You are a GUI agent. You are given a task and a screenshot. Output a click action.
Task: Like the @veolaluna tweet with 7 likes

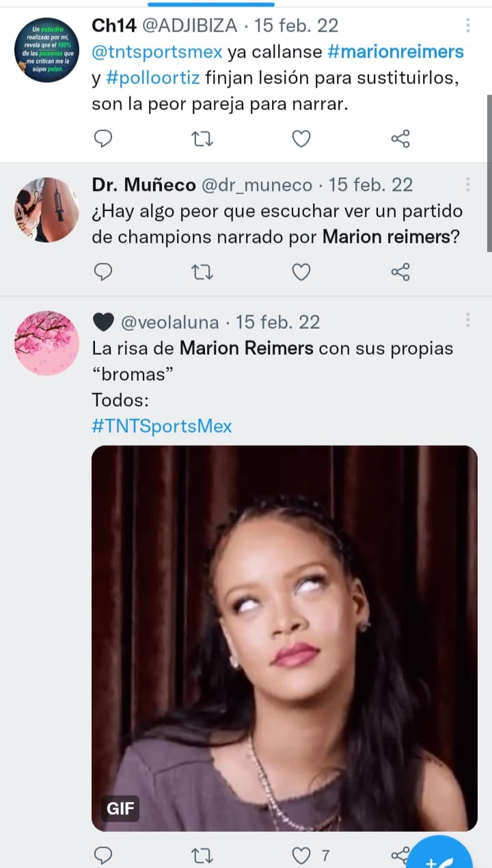(301, 855)
